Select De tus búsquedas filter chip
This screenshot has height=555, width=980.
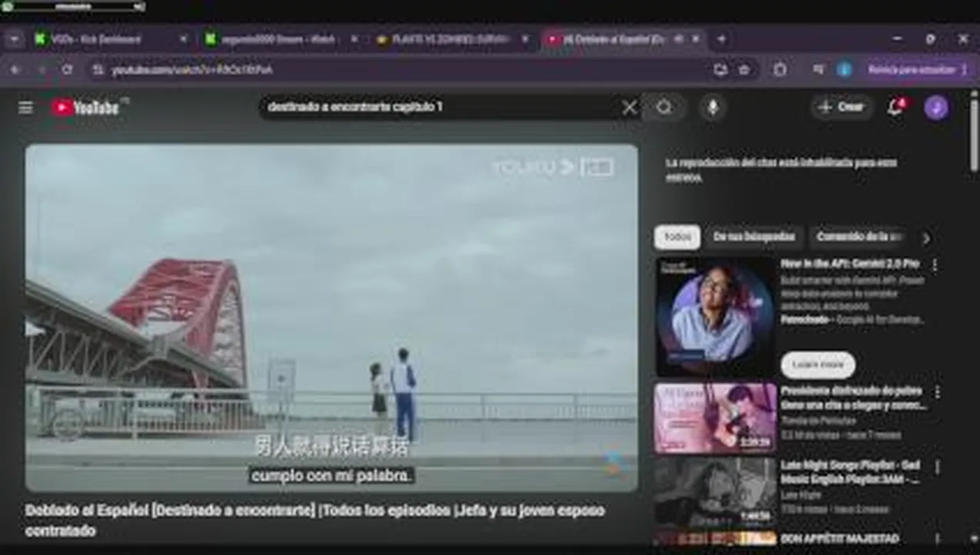tap(753, 237)
